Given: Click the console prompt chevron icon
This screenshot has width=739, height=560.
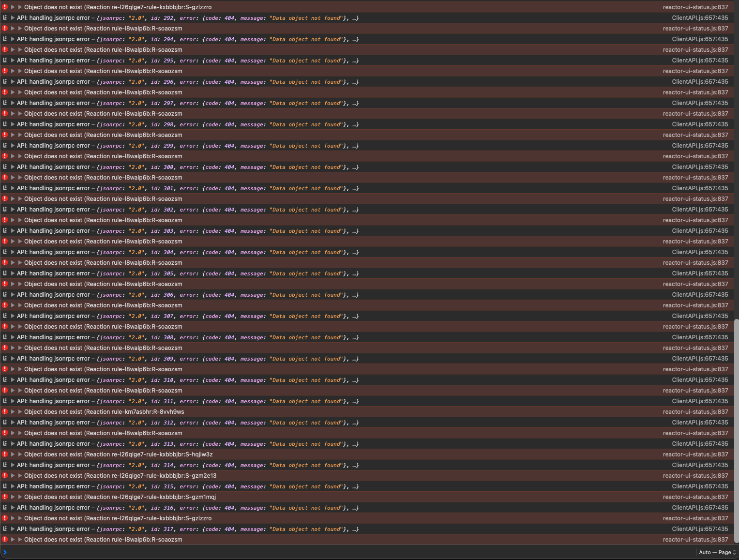Looking at the screenshot, I should (x=5, y=552).
